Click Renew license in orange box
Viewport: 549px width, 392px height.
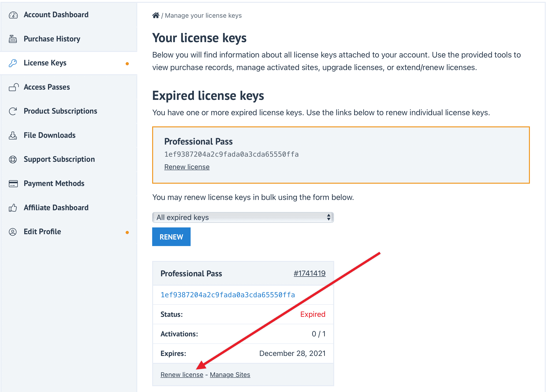click(187, 167)
